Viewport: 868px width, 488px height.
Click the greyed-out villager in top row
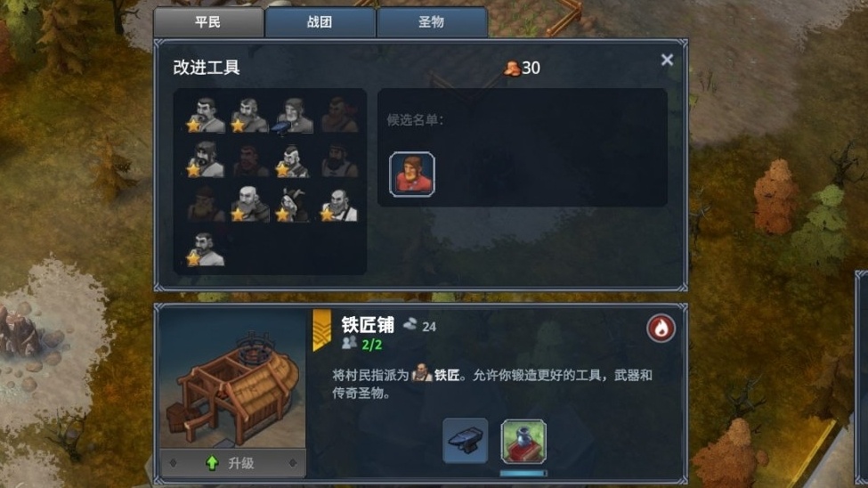339,115
